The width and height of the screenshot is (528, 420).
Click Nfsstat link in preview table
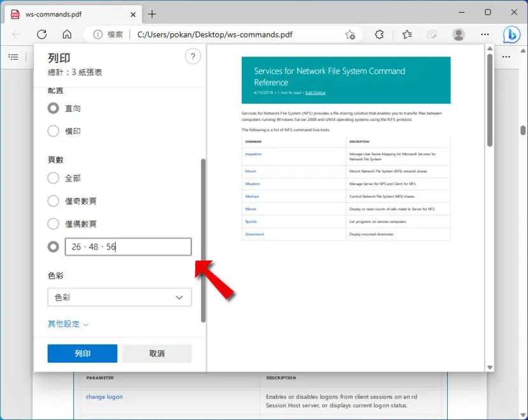pyautogui.click(x=251, y=209)
